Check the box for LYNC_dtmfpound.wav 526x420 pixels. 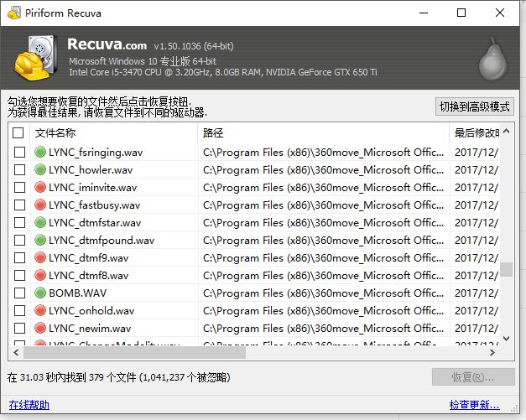20,240
